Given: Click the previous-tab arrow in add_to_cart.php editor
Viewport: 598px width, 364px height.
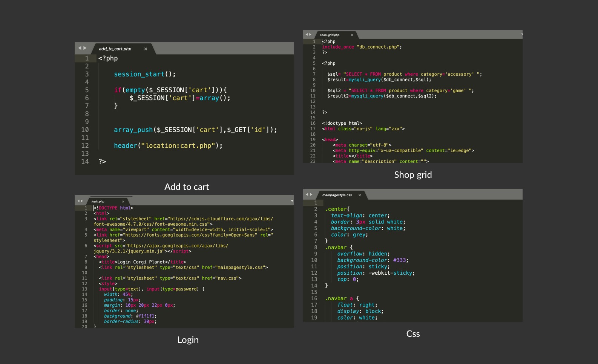Looking at the screenshot, I should [x=80, y=48].
